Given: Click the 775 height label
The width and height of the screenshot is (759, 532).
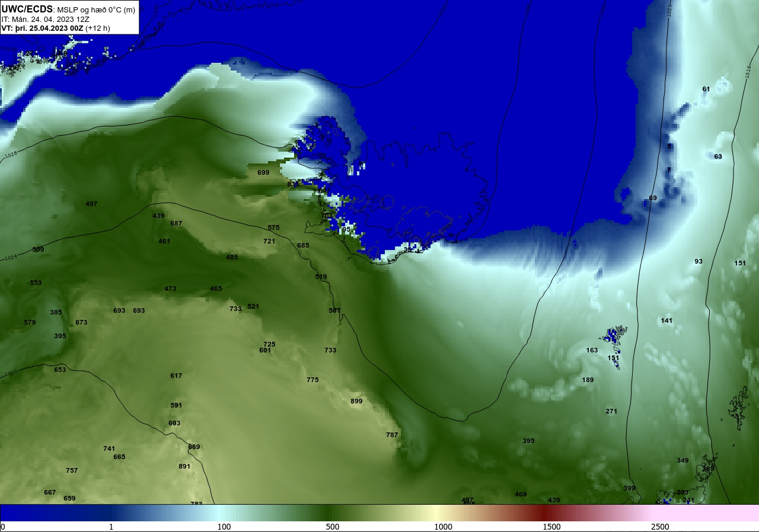Looking at the screenshot, I should click(312, 380).
